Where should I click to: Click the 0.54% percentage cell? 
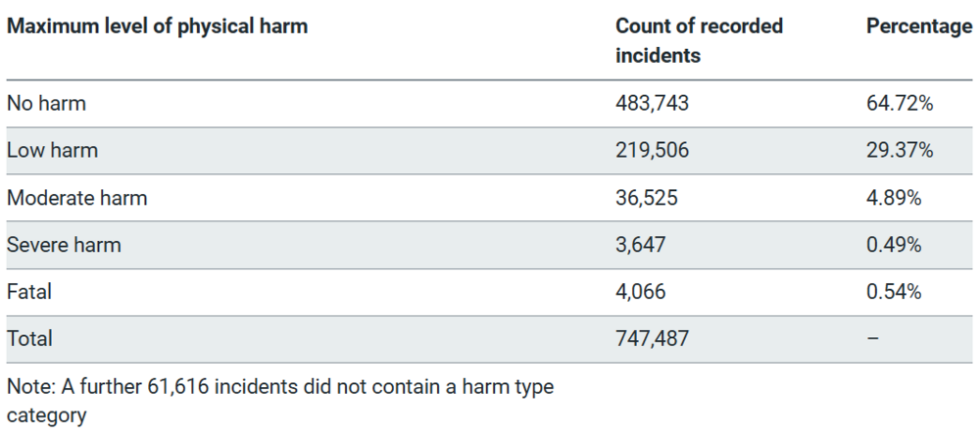[894, 291]
